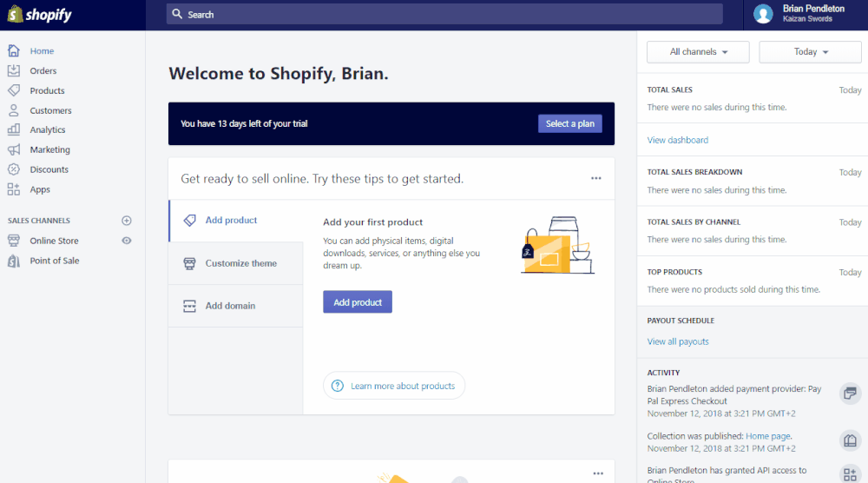Click the search magnifier icon
Viewport: 868px width, 483px height.
[x=177, y=14]
